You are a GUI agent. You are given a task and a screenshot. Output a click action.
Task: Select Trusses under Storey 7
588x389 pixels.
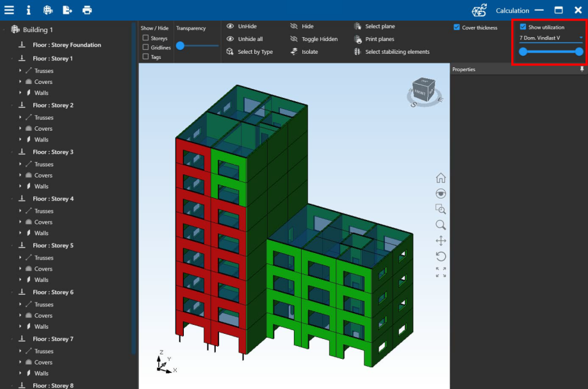(x=44, y=351)
